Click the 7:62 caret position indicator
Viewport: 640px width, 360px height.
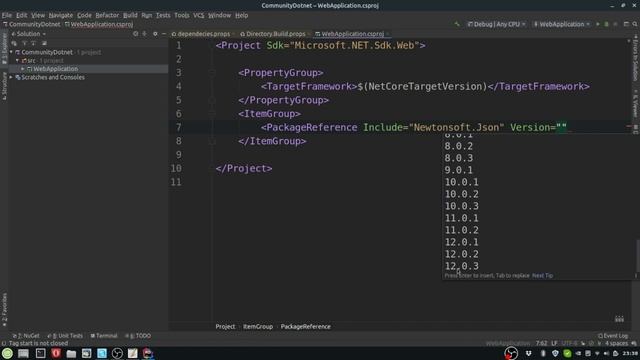541,343
